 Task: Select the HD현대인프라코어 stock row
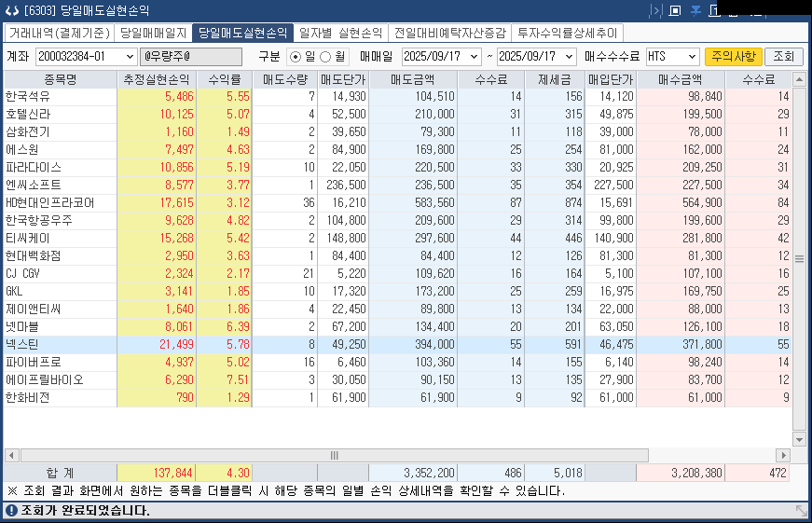tap(397, 202)
